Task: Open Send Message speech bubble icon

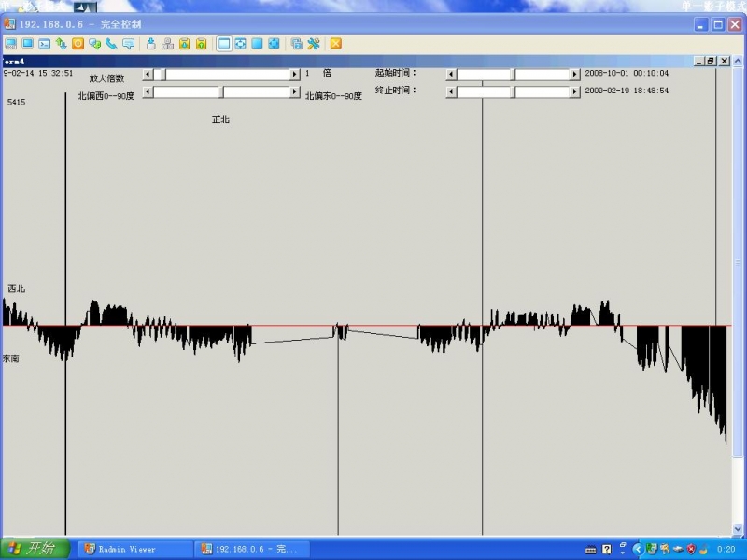Action: point(128,44)
